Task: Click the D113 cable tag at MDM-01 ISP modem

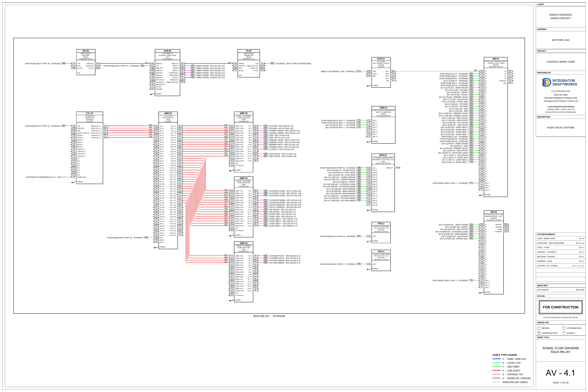Action: 358,72
